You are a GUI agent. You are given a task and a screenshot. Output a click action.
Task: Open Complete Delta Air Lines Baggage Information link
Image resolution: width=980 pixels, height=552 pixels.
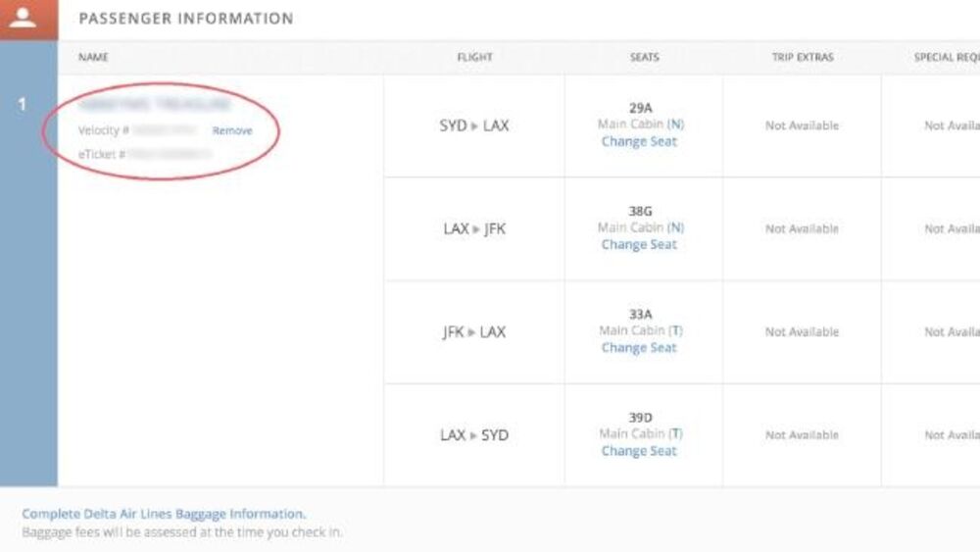click(164, 514)
